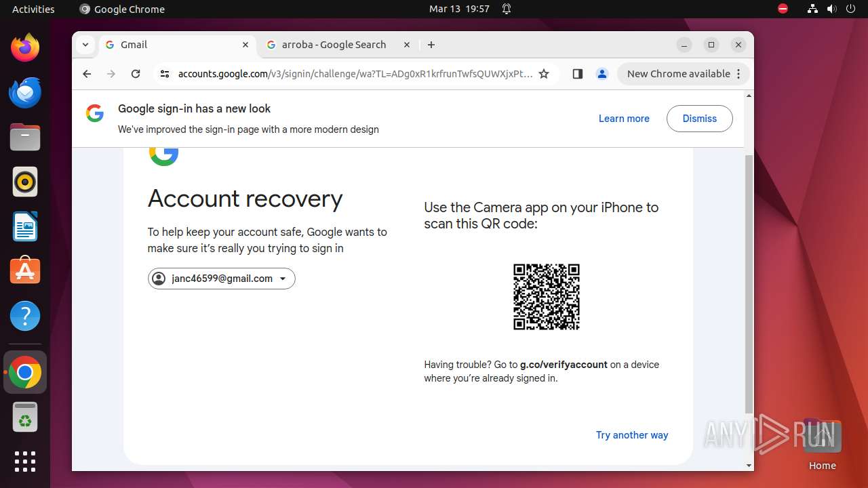Click the red do-not-disturb indicator icon
Screen dimensions: 868x488
[x=783, y=9]
